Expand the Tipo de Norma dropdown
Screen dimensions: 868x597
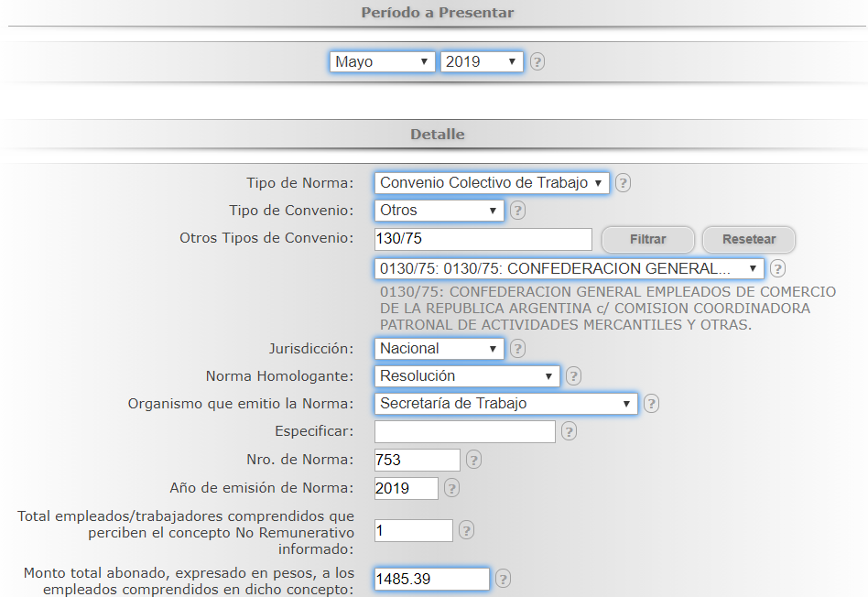pyautogui.click(x=492, y=183)
